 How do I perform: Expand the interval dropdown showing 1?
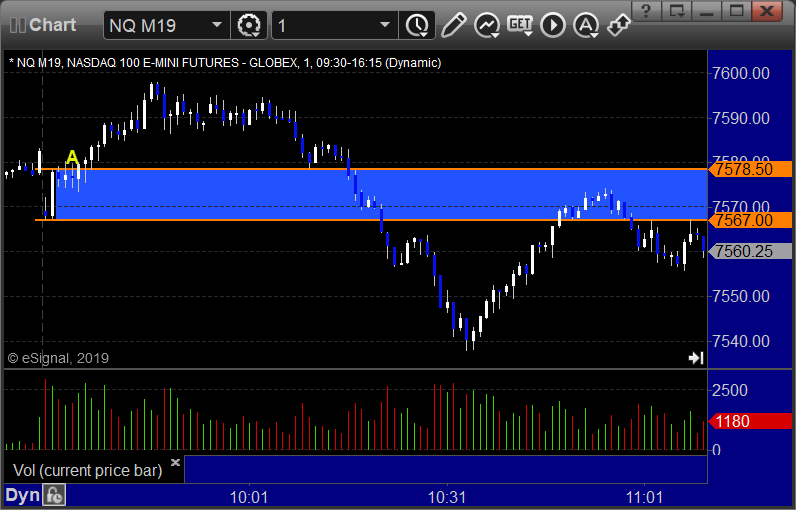pyautogui.click(x=335, y=25)
